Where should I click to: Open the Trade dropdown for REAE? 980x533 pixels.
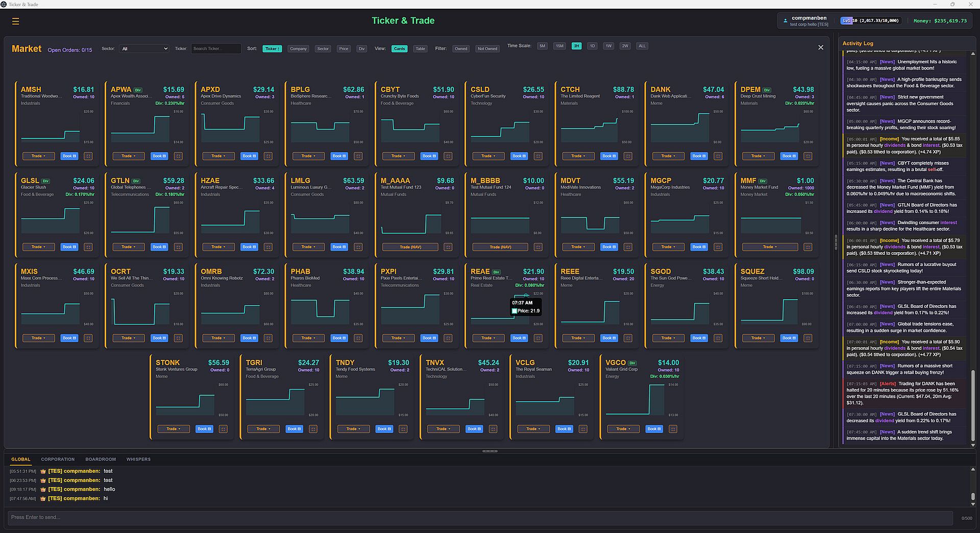[488, 338]
